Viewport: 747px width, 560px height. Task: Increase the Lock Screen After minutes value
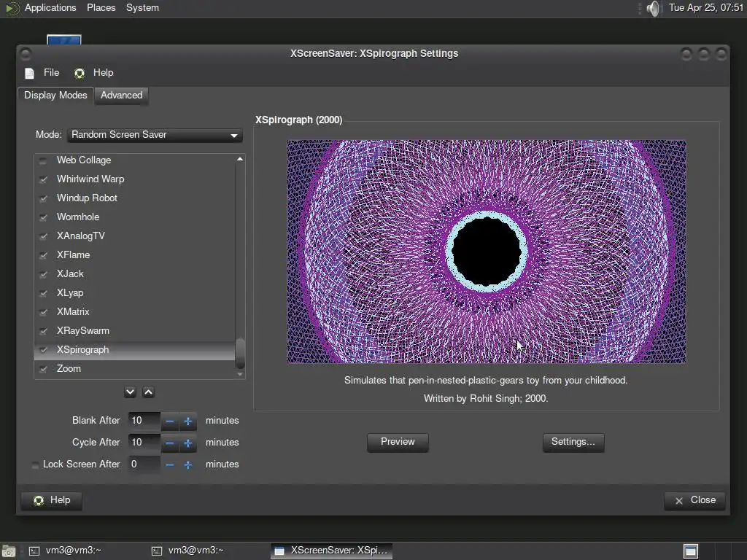[188, 464]
